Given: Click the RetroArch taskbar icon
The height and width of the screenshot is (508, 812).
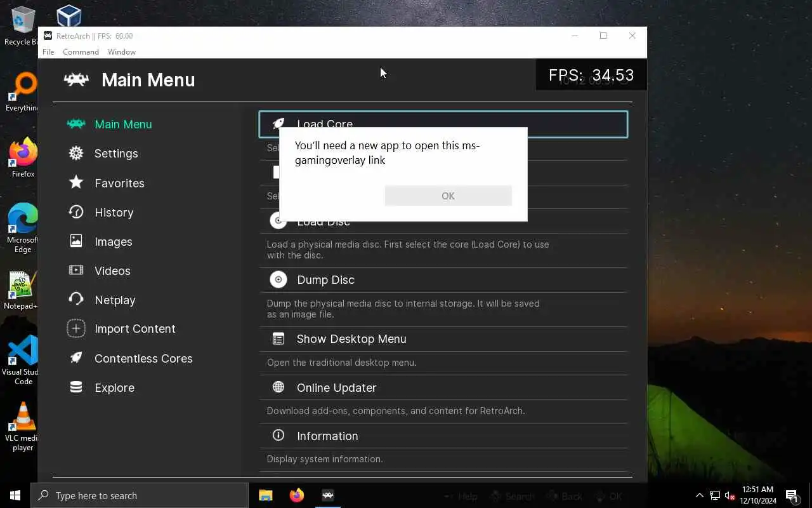Looking at the screenshot, I should point(328,495).
